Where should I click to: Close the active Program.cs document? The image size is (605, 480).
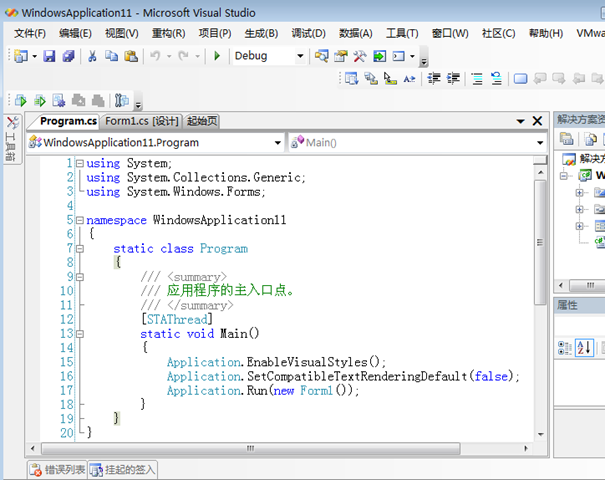tap(537, 121)
